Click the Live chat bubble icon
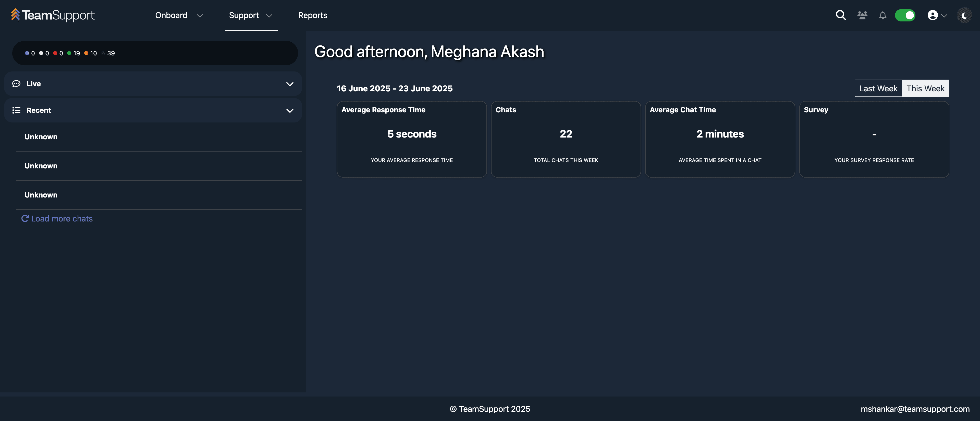Image resolution: width=980 pixels, height=421 pixels. coord(16,84)
